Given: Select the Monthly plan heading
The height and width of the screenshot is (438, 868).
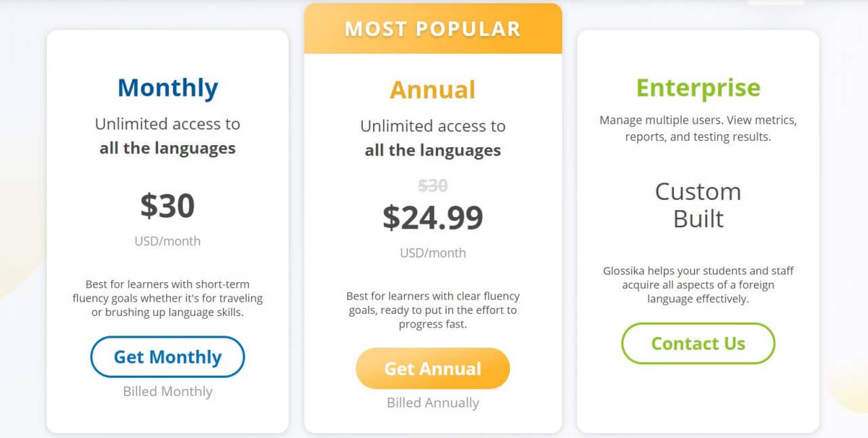Looking at the screenshot, I should point(167,87).
